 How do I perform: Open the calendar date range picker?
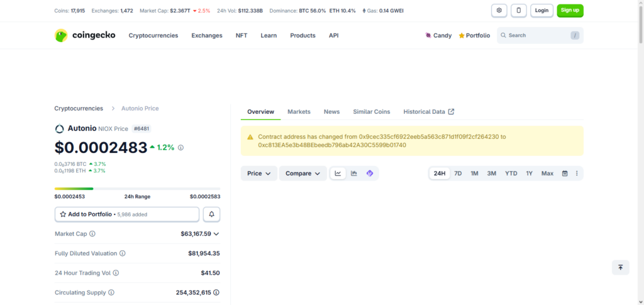point(565,174)
